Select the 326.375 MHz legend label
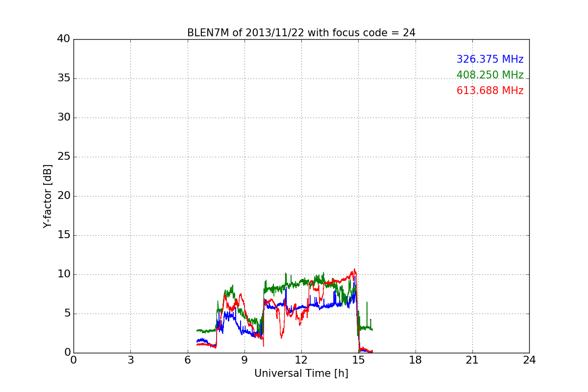The height and width of the screenshot is (392, 588). click(x=490, y=59)
